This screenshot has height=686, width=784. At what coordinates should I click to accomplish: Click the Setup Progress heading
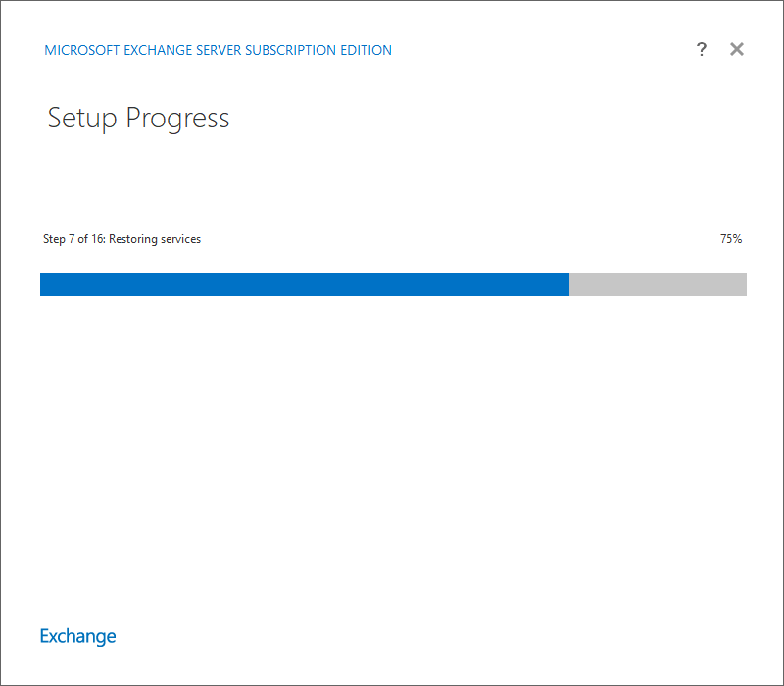[138, 119]
